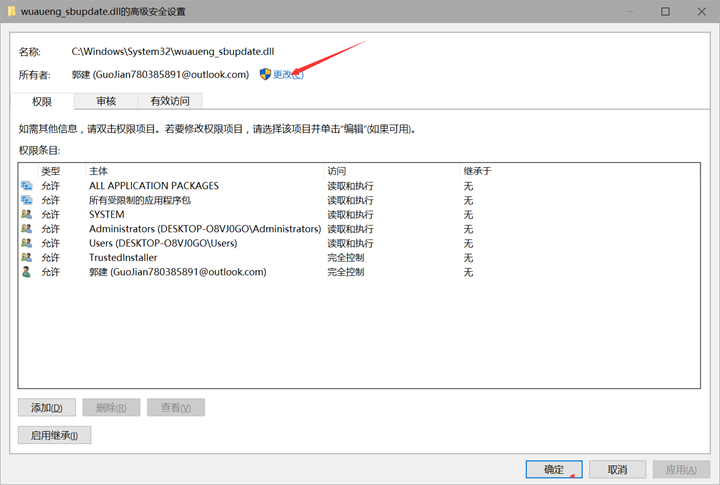Click the 更改 link to change owner
This screenshot has width=720, height=485.
tap(288, 74)
